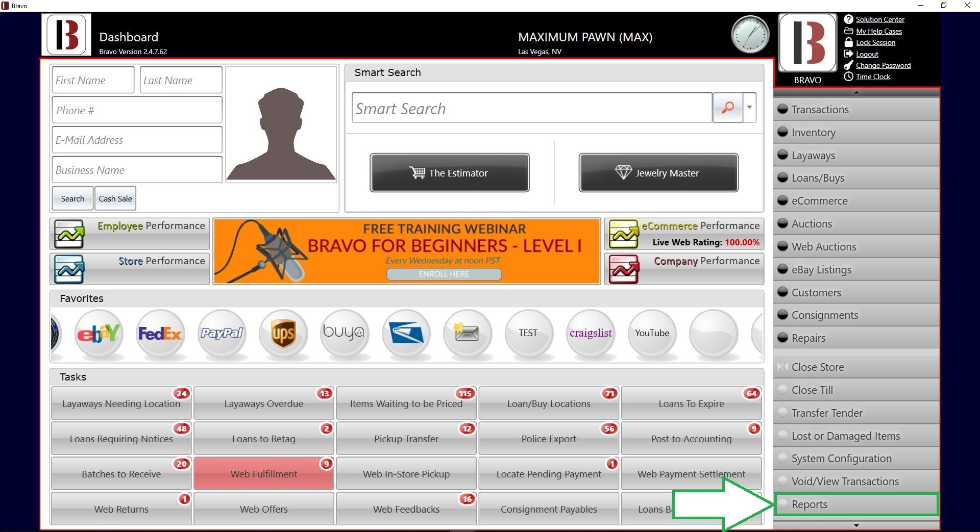
Task: Click The Estimator button
Action: coord(449,173)
